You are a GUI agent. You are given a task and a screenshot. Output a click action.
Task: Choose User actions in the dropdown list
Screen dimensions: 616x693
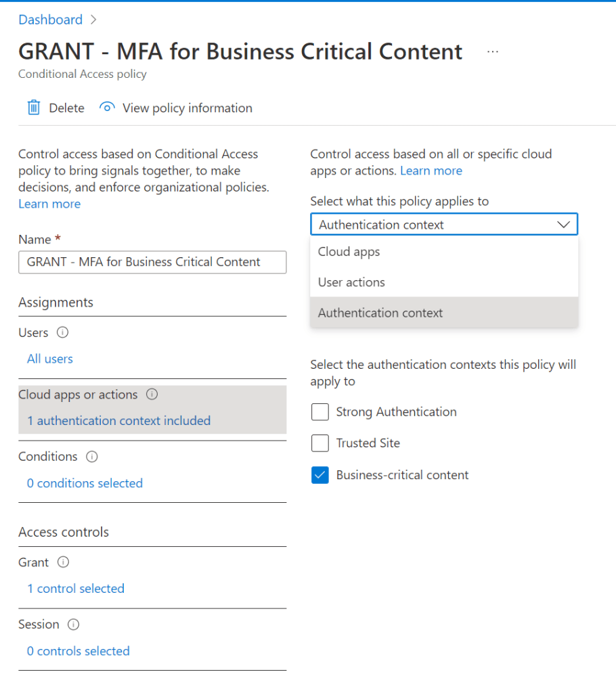coord(351,282)
